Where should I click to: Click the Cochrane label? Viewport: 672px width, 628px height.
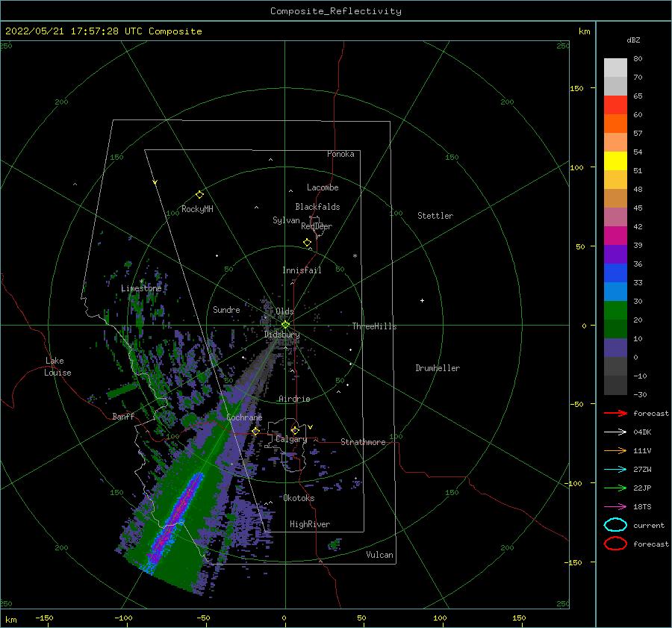click(x=244, y=417)
